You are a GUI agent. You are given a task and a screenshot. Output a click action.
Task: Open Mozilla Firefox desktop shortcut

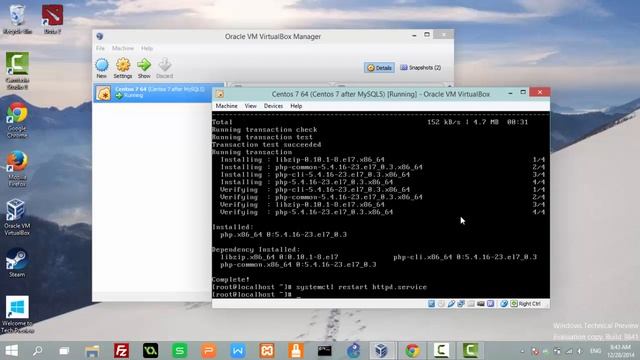click(x=17, y=168)
